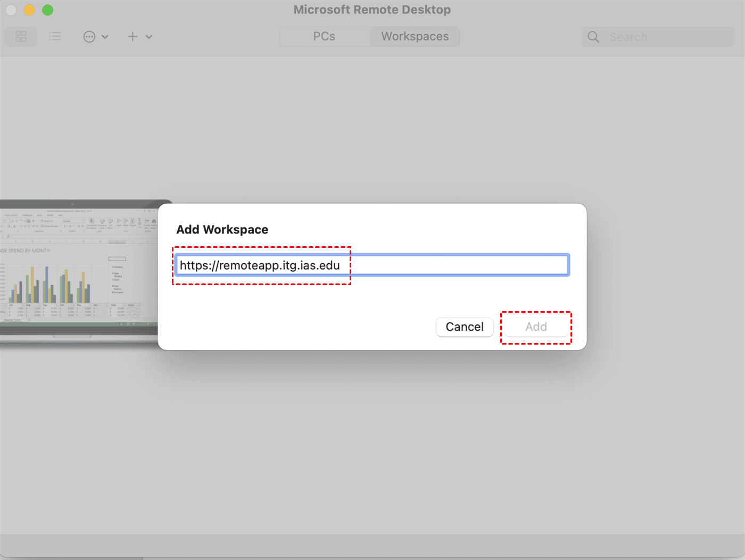Click the magnifying glass search icon
Image resolution: width=745 pixels, height=560 pixels.
tap(593, 37)
